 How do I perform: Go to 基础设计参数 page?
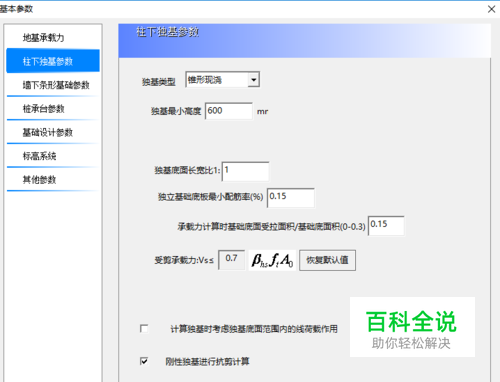48,132
